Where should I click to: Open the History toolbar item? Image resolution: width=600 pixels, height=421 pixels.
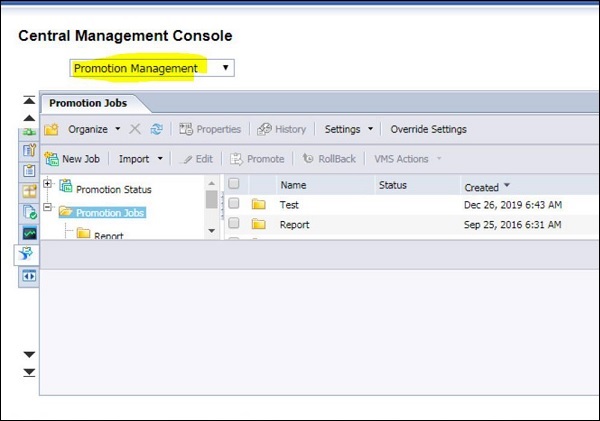point(282,129)
